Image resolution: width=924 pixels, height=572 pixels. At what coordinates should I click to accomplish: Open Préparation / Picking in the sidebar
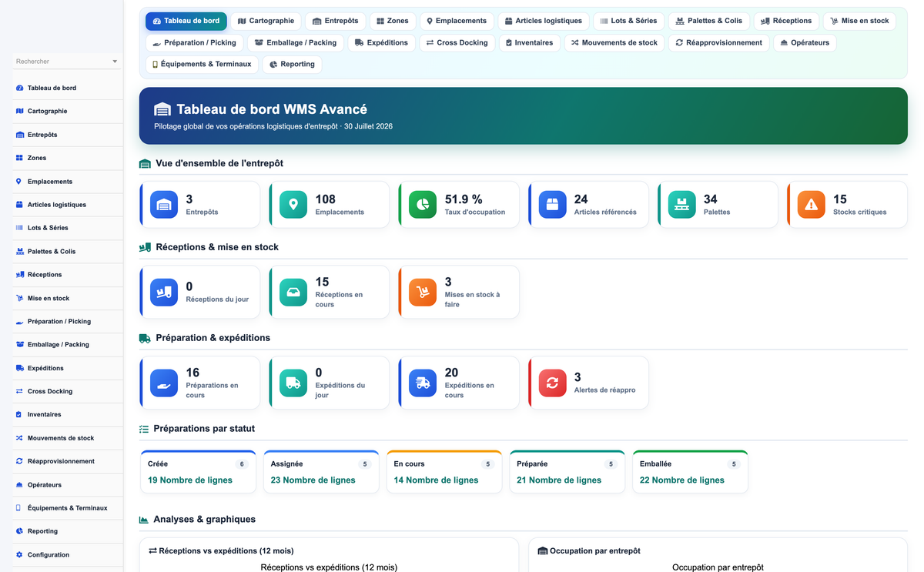[68, 321]
